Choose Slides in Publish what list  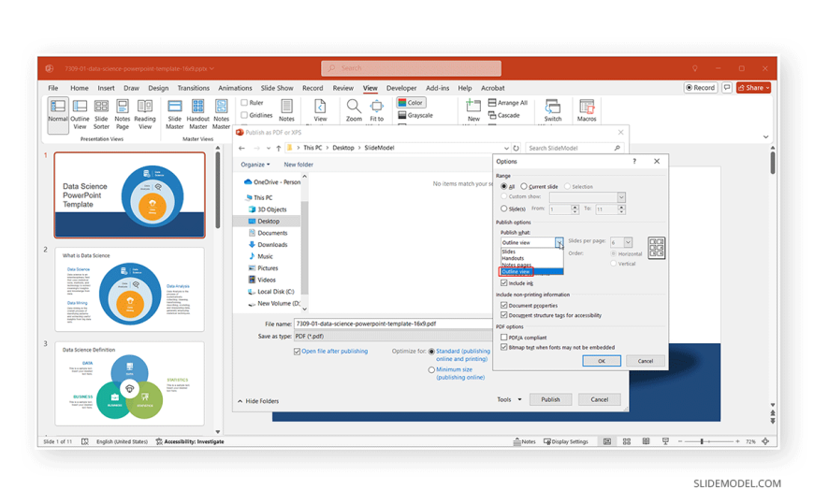531,252
